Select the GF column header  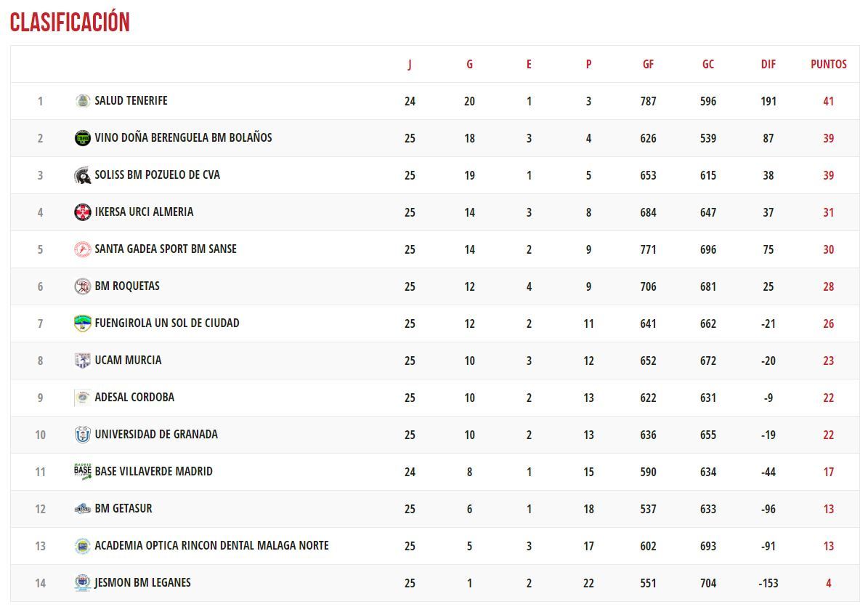point(648,64)
